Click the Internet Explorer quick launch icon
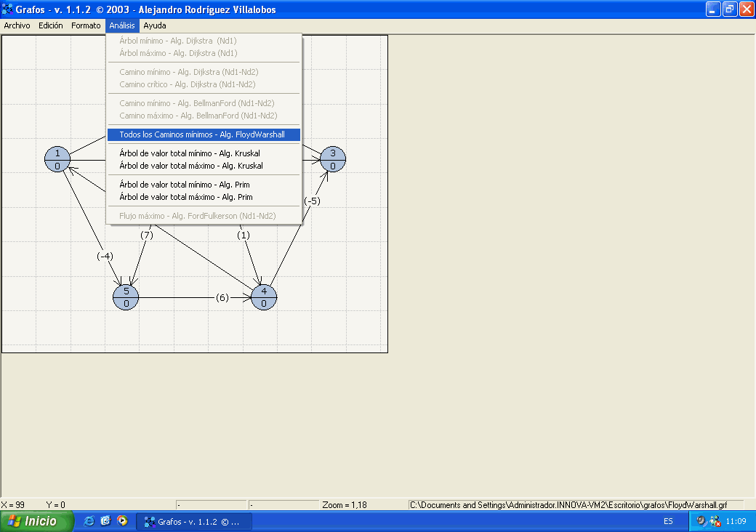This screenshot has height=532, width=756. pyautogui.click(x=89, y=521)
